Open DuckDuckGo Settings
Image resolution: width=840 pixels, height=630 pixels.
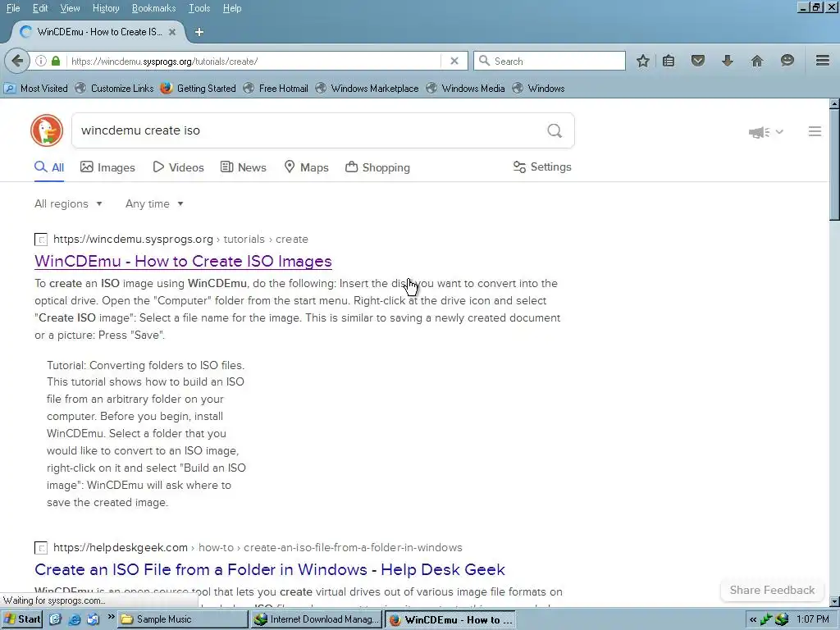[542, 167]
